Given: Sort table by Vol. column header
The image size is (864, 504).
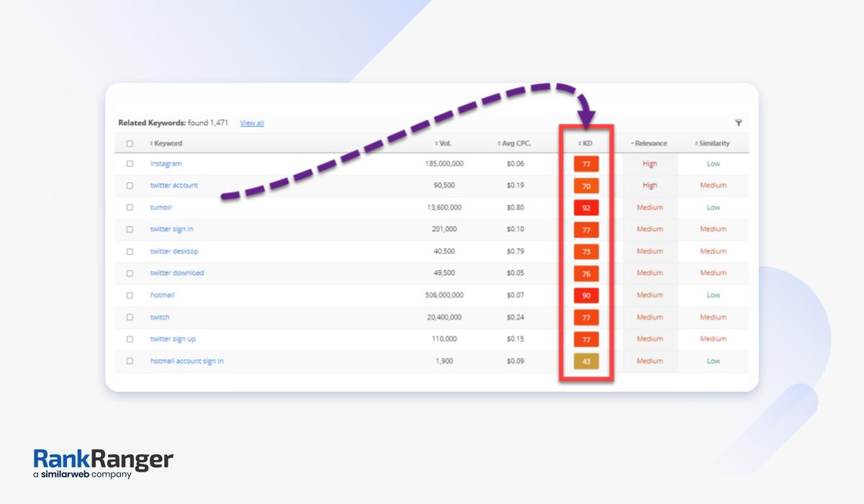Looking at the screenshot, I should [444, 143].
